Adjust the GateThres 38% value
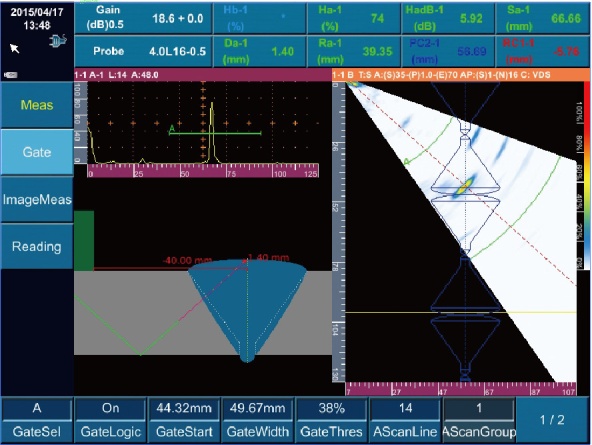The height and width of the screenshot is (445, 592). [331, 420]
